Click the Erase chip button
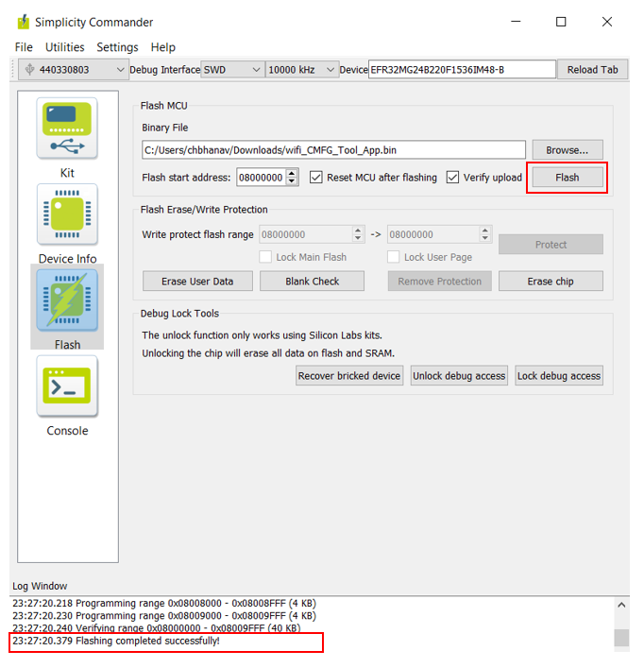 [x=551, y=282]
